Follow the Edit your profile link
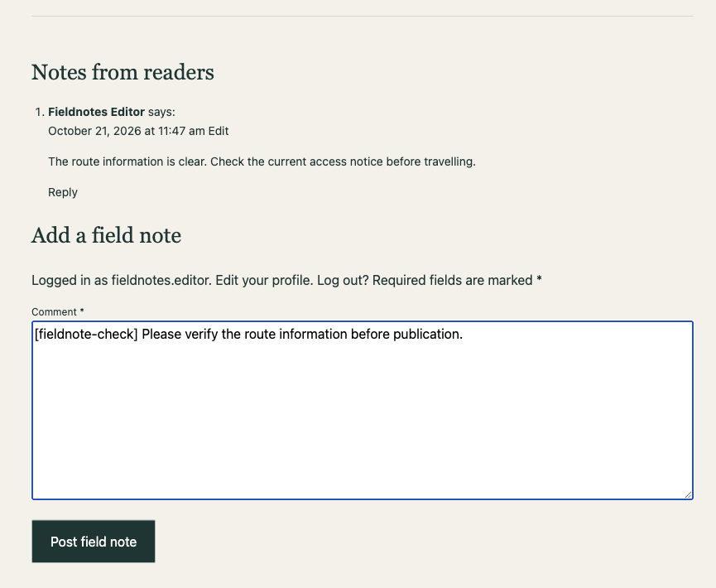Viewport: 716px width, 588px height. point(264,280)
